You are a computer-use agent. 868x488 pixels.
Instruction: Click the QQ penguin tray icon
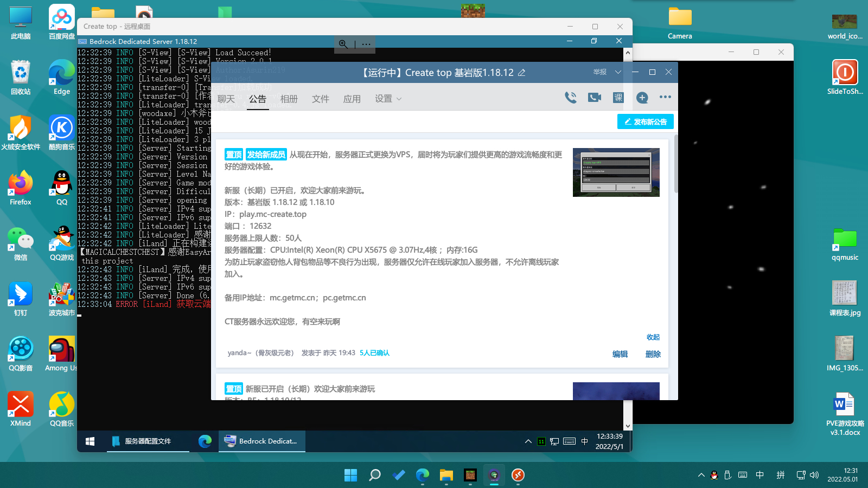(x=714, y=476)
